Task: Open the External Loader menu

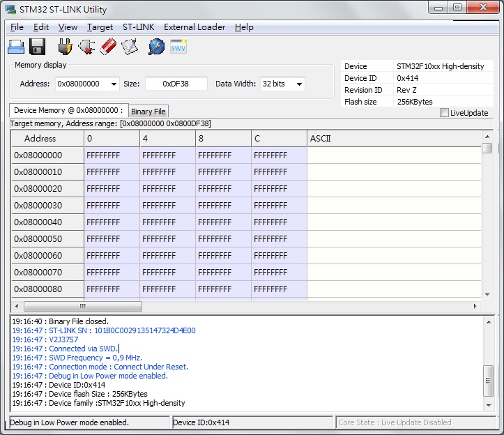Action: click(x=194, y=27)
